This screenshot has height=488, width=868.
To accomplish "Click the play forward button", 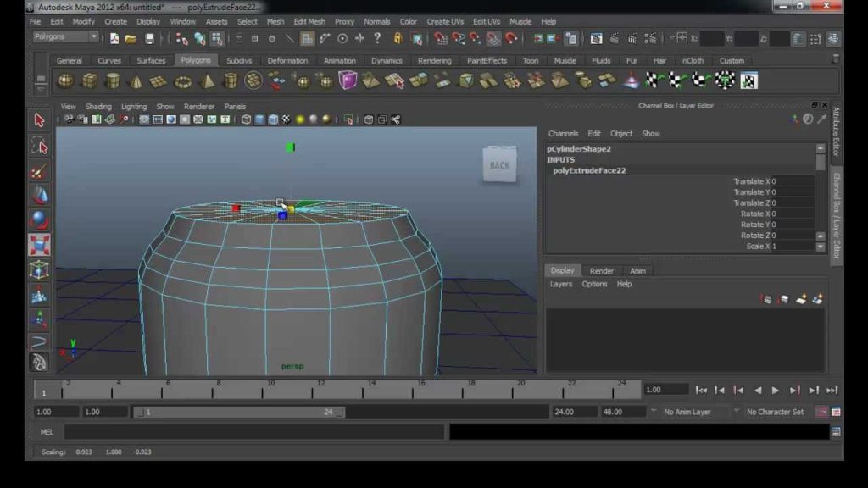I will tap(776, 390).
